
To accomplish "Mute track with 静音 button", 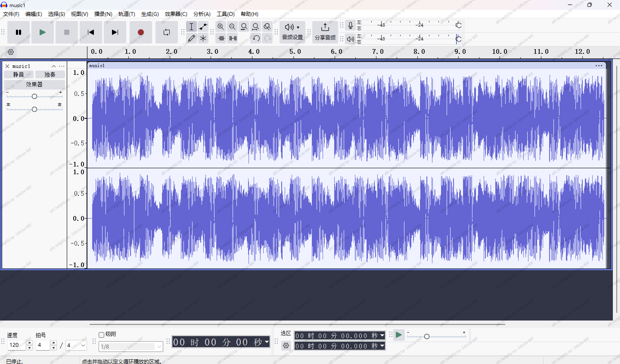I will [19, 74].
